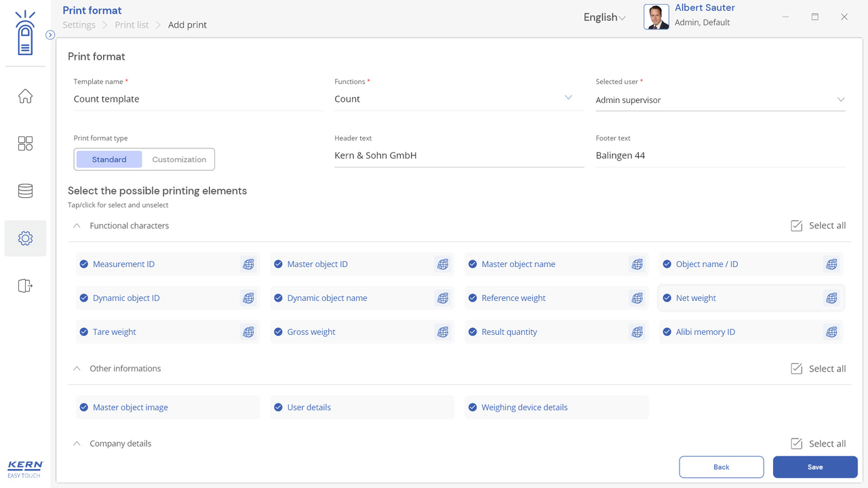Image resolution: width=868 pixels, height=488 pixels.
Task: Save the print format
Action: (x=815, y=467)
